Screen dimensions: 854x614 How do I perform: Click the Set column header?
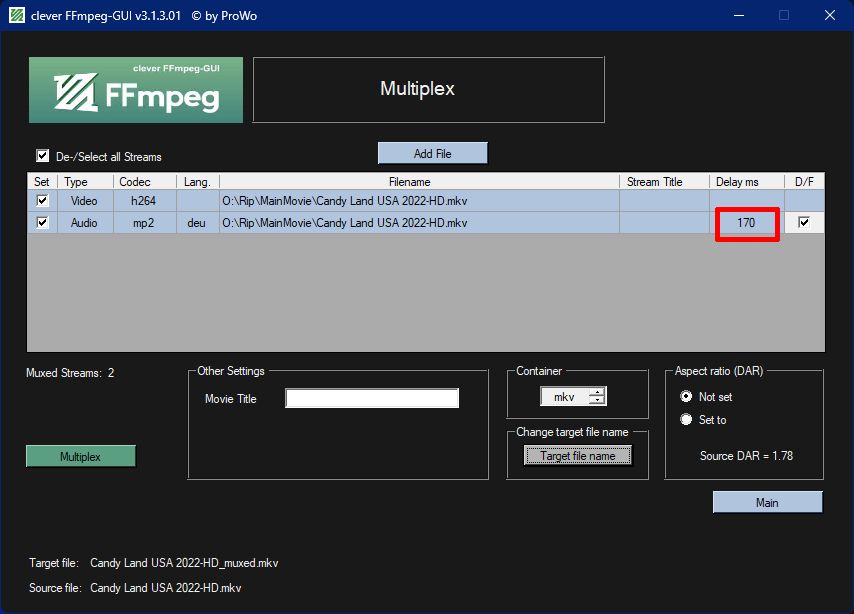(x=42, y=182)
